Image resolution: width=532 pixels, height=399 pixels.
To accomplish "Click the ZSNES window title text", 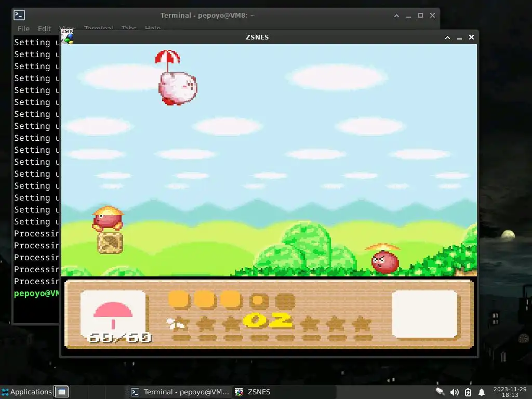I will click(x=257, y=37).
